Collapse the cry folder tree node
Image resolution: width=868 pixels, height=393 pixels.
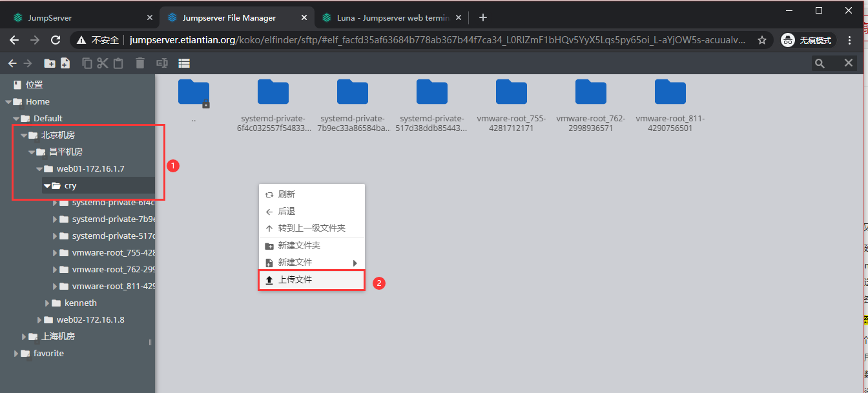(47, 185)
